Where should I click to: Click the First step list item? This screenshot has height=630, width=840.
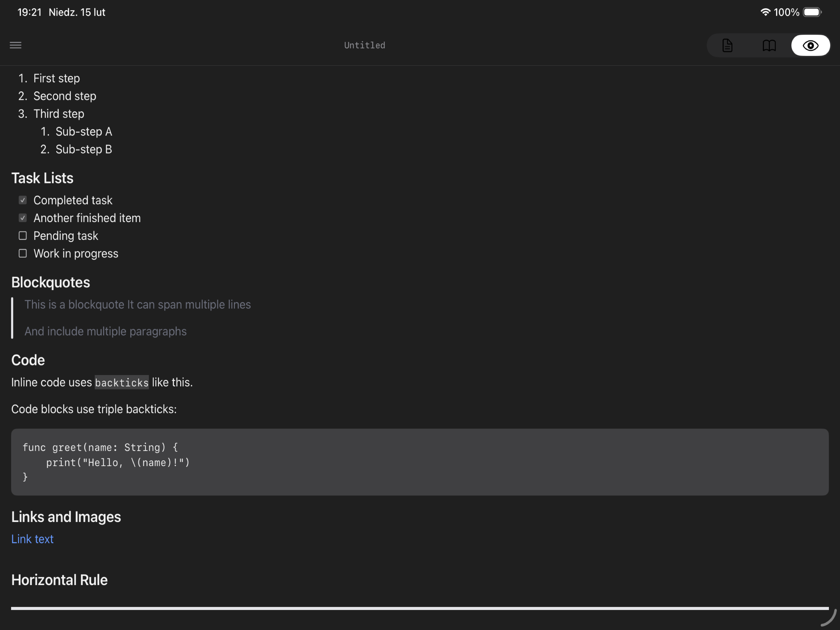[x=57, y=78]
